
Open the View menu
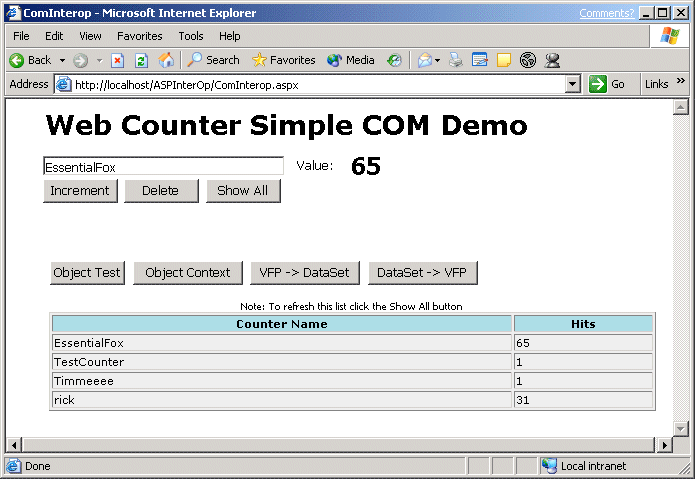pos(90,36)
